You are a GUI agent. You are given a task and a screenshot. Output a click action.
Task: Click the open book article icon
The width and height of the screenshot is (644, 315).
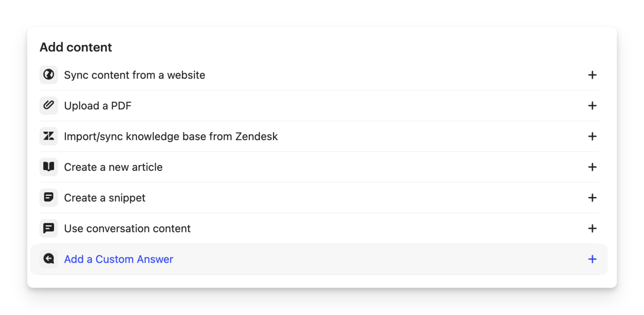pyautogui.click(x=49, y=167)
